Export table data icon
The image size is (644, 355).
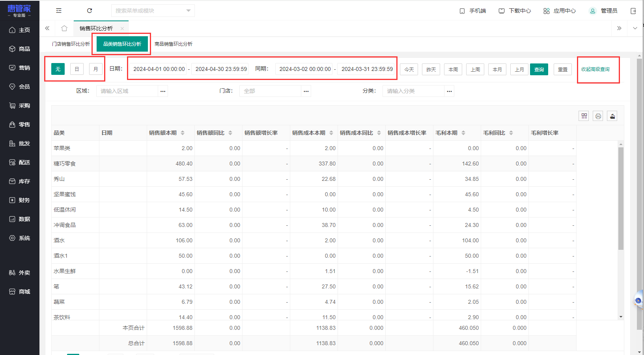click(612, 116)
